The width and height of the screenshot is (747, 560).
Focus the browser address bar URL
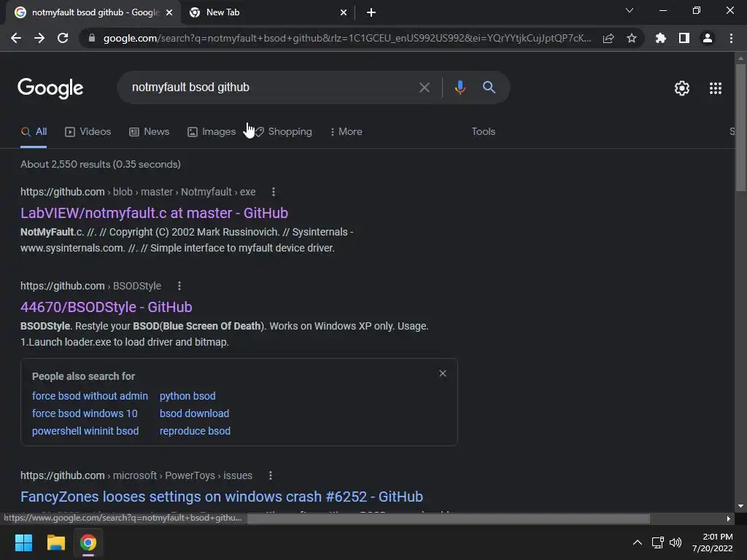347,38
